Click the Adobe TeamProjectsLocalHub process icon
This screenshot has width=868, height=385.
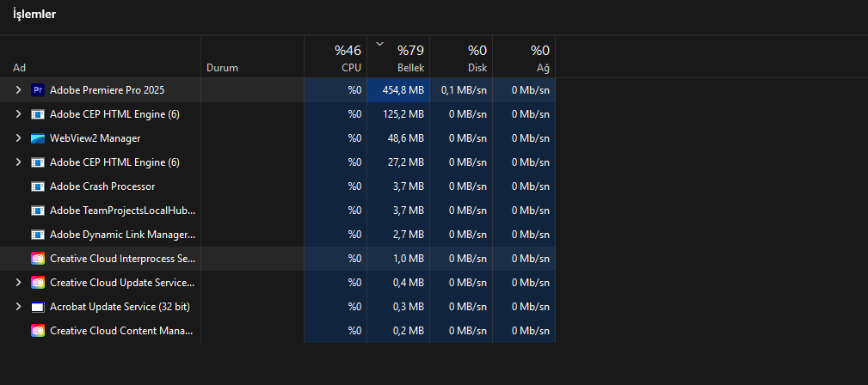click(x=38, y=211)
